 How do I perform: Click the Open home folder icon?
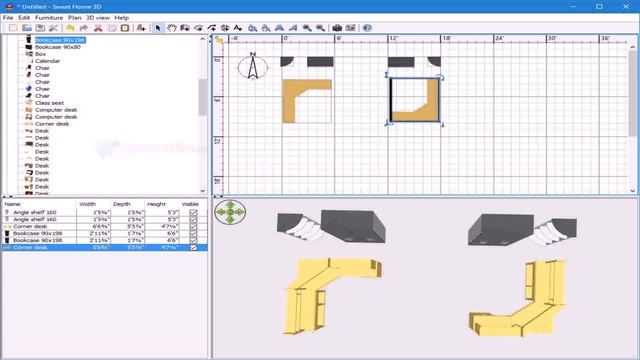27,28
